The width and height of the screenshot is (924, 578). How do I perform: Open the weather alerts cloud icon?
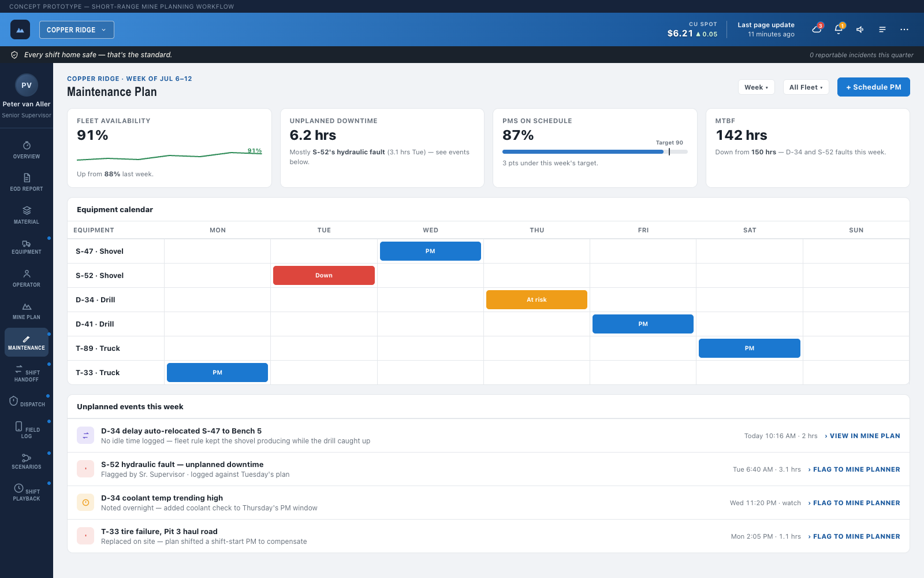[x=817, y=29]
